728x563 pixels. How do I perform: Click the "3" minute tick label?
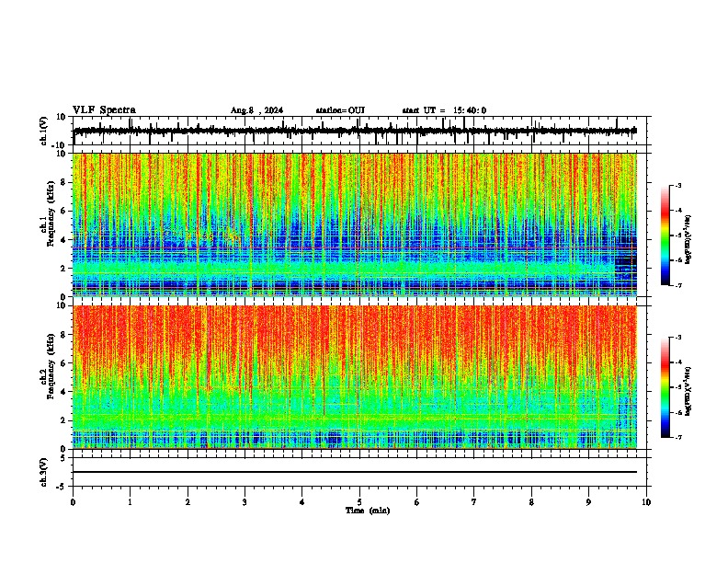click(x=245, y=502)
